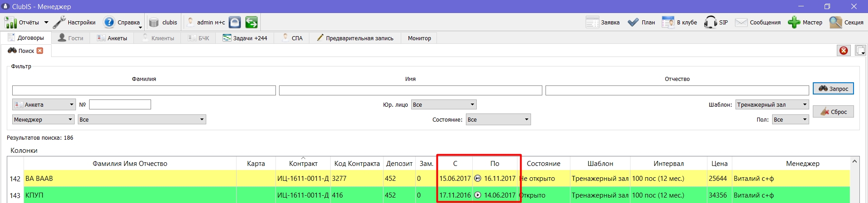Sort by the Депозит column header
This screenshot has width=868, height=203.
(x=399, y=164)
